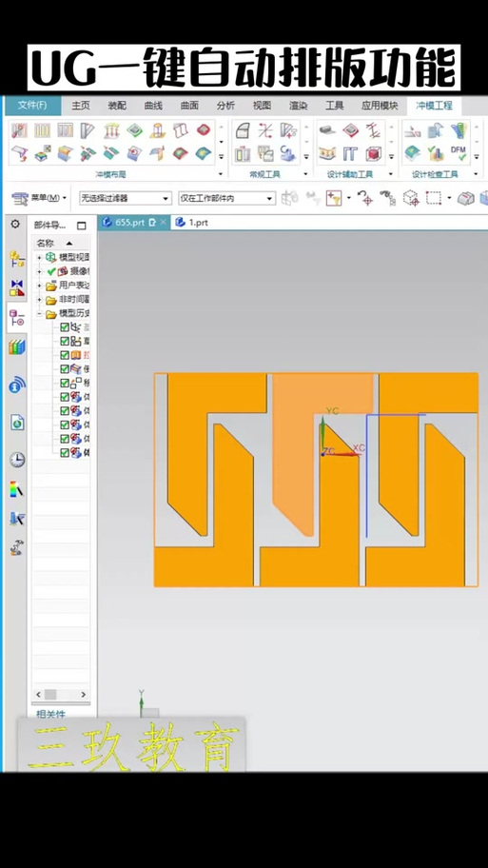Click the chain link icon in selection bar
The width and height of the screenshot is (488, 868).
click(x=387, y=198)
